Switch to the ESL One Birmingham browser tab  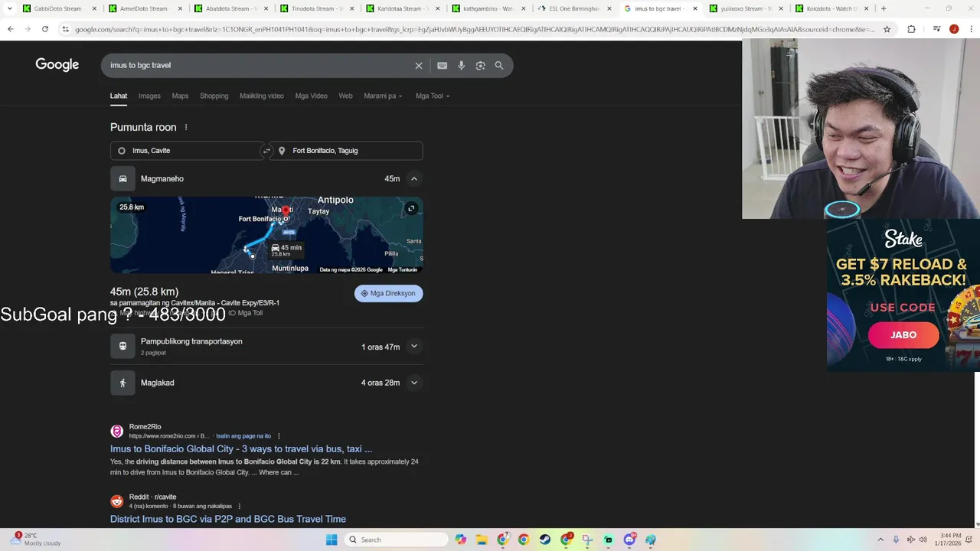[x=574, y=8]
